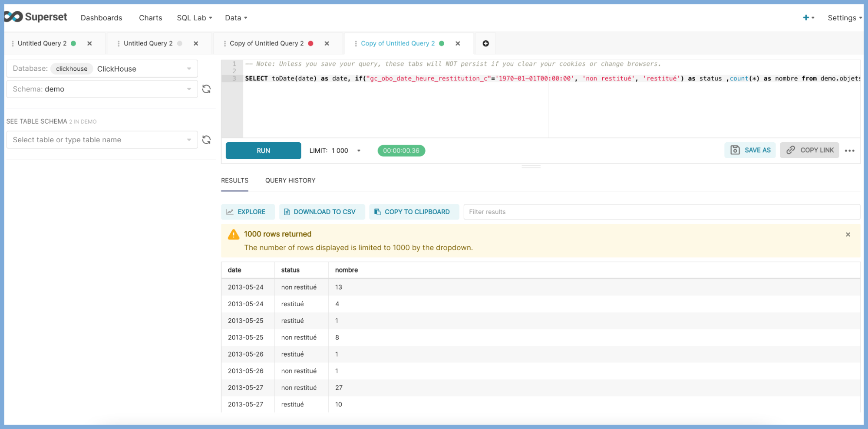The width and height of the screenshot is (868, 429).
Task: Click the Explore chart icon
Action: point(231,212)
